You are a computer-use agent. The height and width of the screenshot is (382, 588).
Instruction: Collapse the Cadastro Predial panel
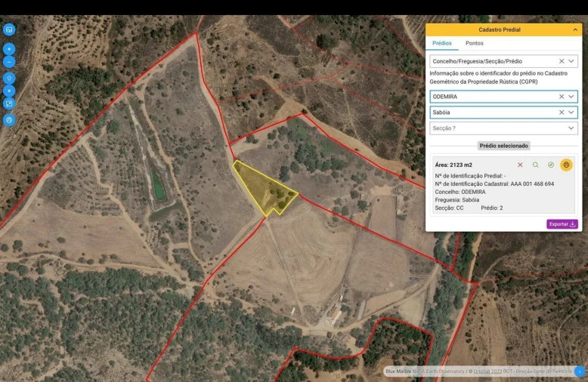point(575,29)
